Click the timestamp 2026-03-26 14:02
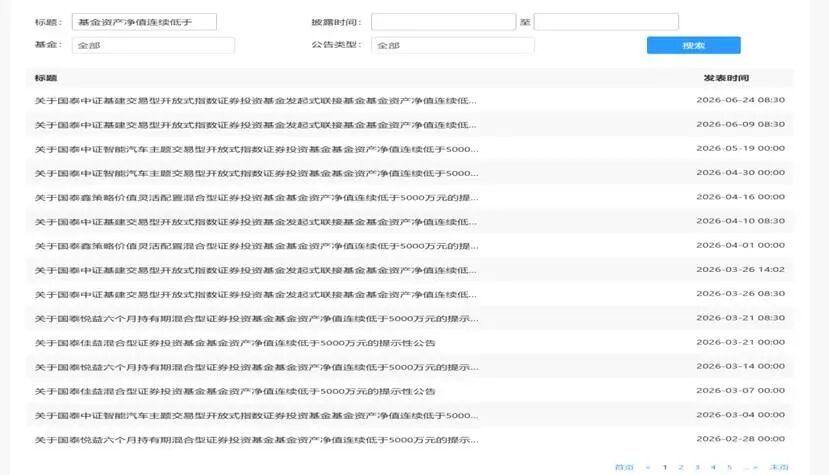The height and width of the screenshot is (475, 829). pyautogui.click(x=740, y=269)
